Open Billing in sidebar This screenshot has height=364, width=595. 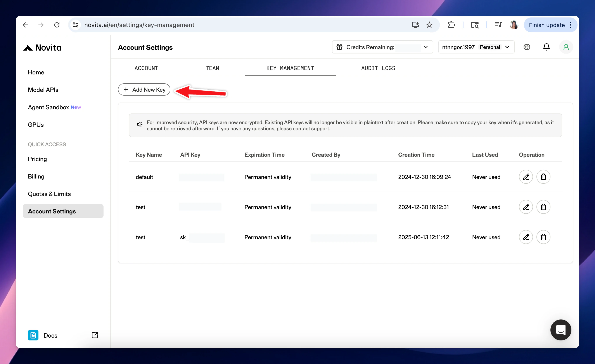click(x=36, y=176)
